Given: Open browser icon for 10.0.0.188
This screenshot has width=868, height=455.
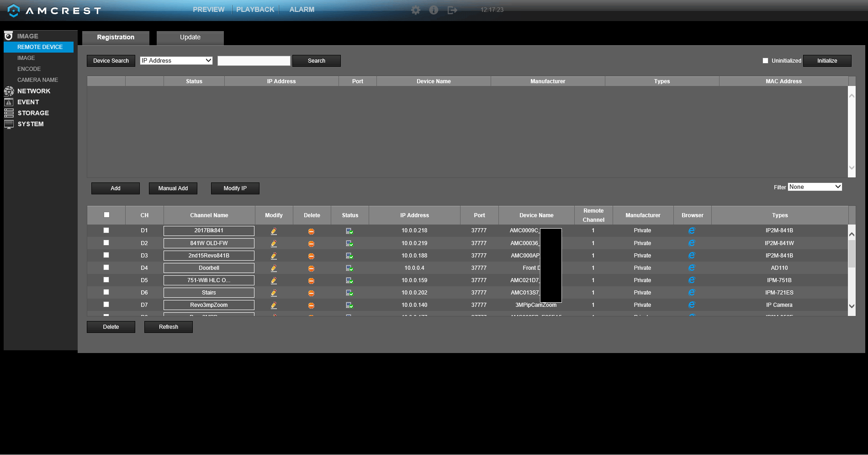Looking at the screenshot, I should click(692, 255).
